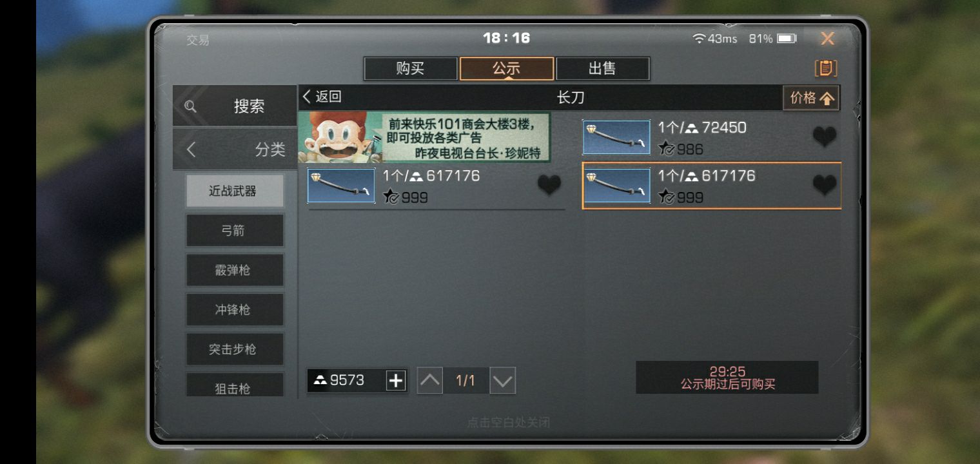The image size is (980, 464).
Task: Favorite the 72450 long blade listing
Action: 824,137
